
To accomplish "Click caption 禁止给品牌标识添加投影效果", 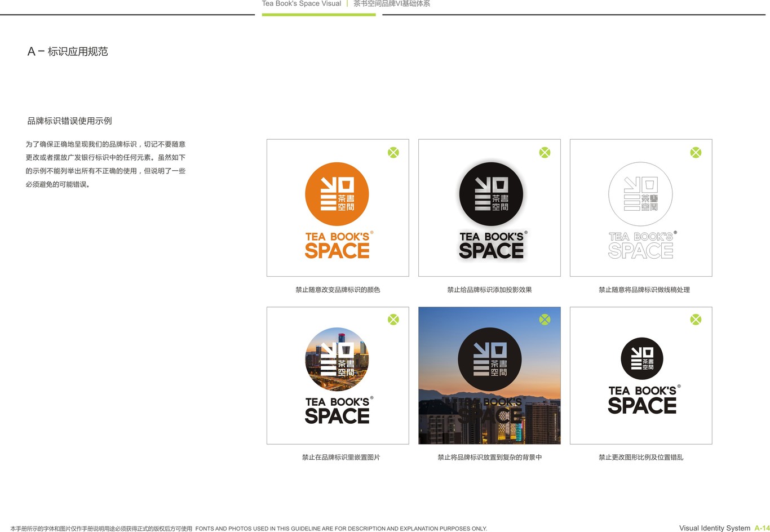I will 489,290.
